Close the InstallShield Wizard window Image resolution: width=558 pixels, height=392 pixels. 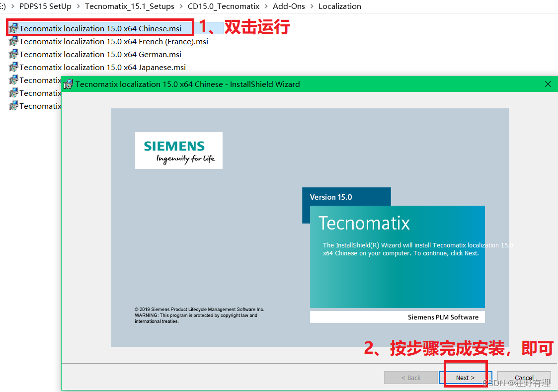[548, 84]
